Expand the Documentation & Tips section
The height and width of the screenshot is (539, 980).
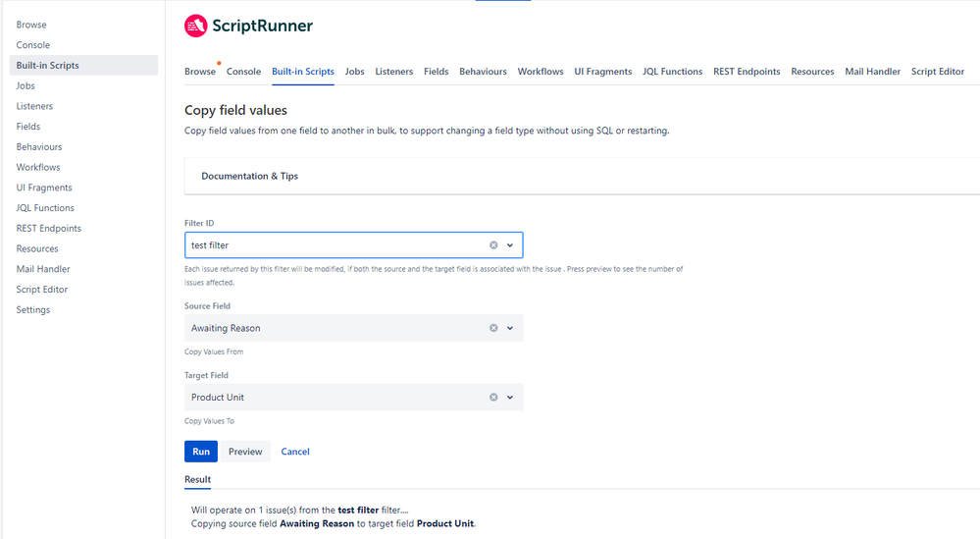click(249, 176)
